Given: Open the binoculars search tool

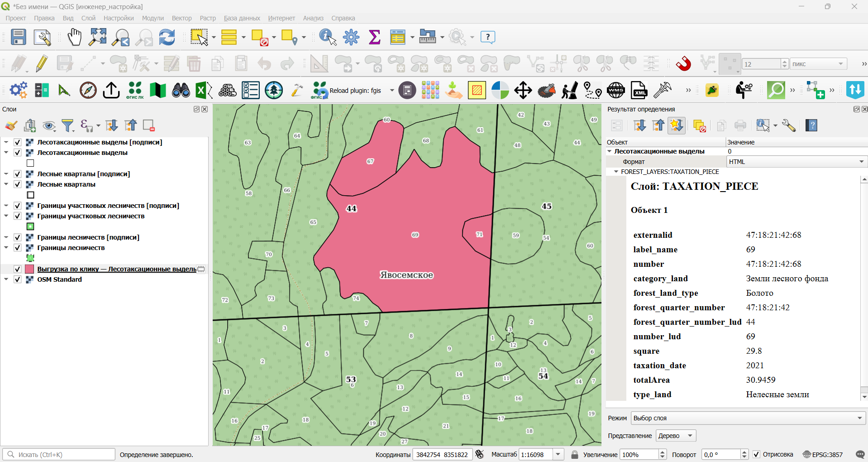Looking at the screenshot, I should [x=181, y=91].
